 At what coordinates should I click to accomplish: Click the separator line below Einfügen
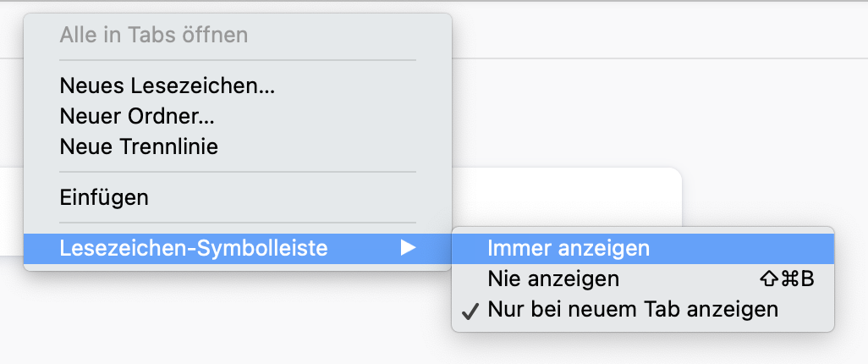pyautogui.click(x=238, y=223)
